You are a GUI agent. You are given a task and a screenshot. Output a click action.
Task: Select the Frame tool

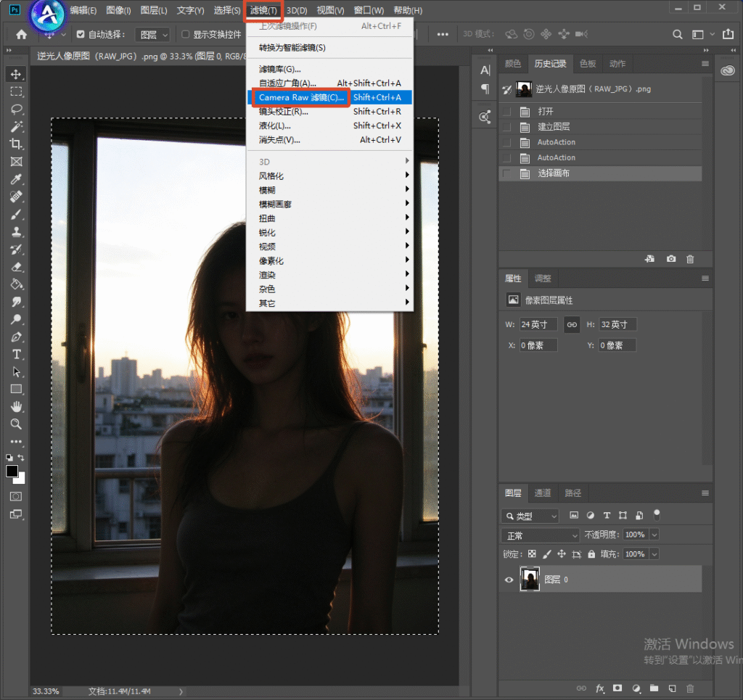point(16,162)
